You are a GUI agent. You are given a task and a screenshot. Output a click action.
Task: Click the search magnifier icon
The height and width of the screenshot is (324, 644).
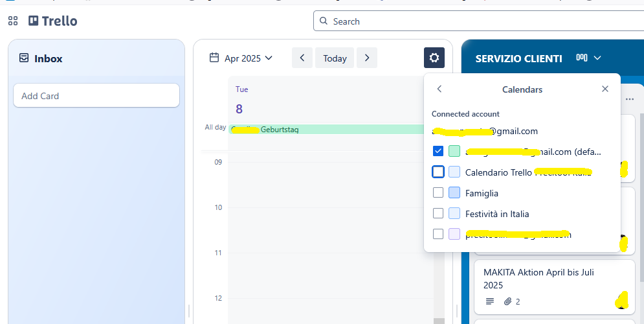pyautogui.click(x=324, y=21)
